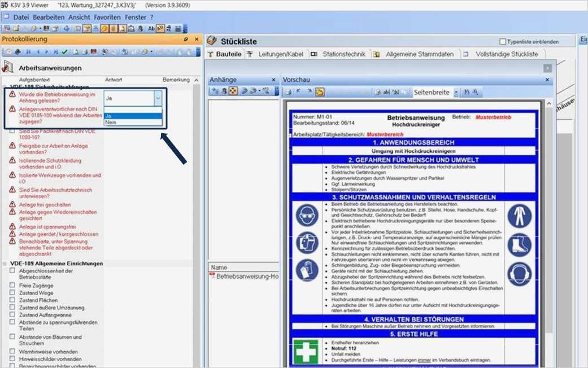
Task: Tick 'Abgeschlossenheit der Betriebsstätte' checkbox
Action: click(x=12, y=270)
